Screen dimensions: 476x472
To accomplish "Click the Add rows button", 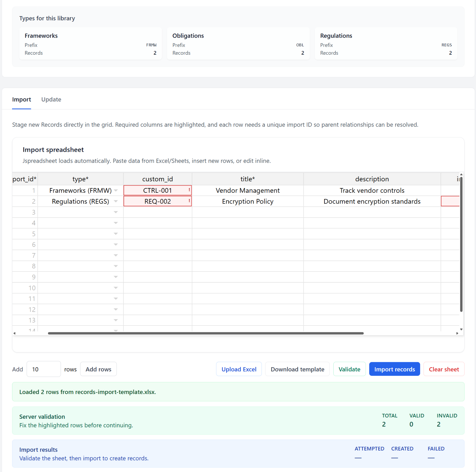I will [x=98, y=369].
